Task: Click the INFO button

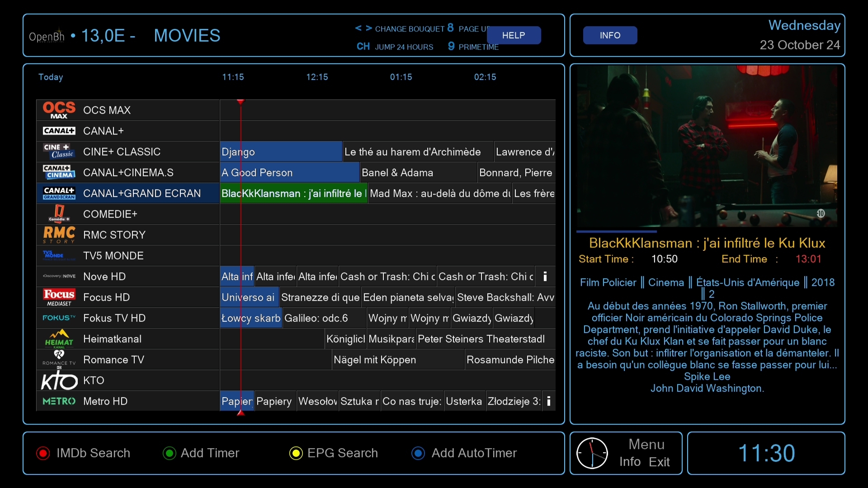Action: (x=610, y=35)
